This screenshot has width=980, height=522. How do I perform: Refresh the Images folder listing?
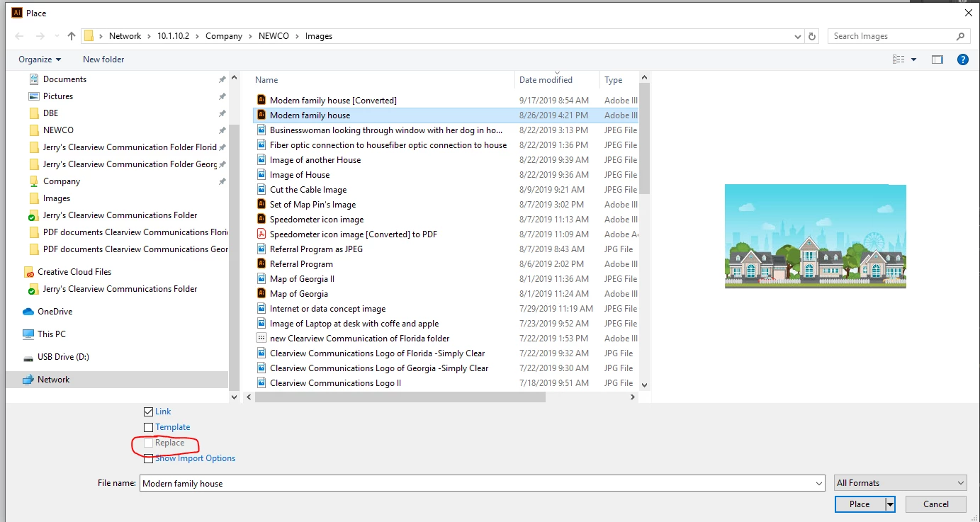(813, 36)
